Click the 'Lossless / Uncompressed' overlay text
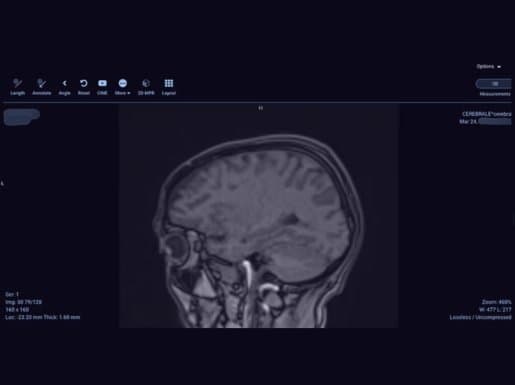 (x=480, y=317)
